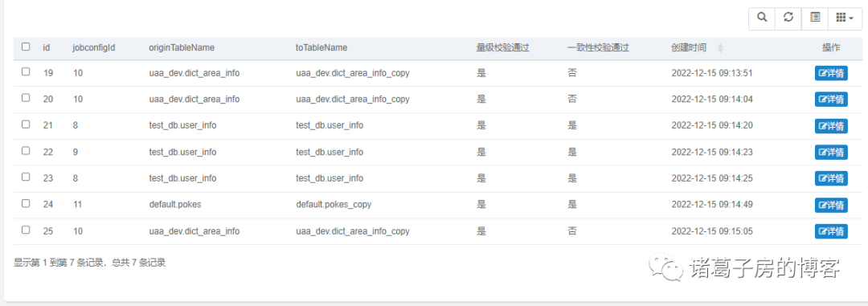This screenshot has width=868, height=306.
Task: Click the 创建时间 column header text
Action: click(x=689, y=48)
